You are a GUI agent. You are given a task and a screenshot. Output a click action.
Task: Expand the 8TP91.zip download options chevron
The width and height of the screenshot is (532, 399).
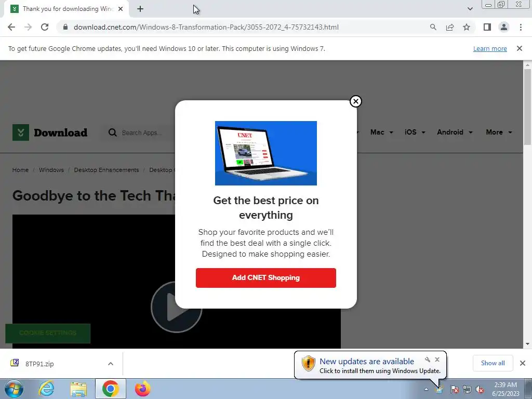click(111, 364)
